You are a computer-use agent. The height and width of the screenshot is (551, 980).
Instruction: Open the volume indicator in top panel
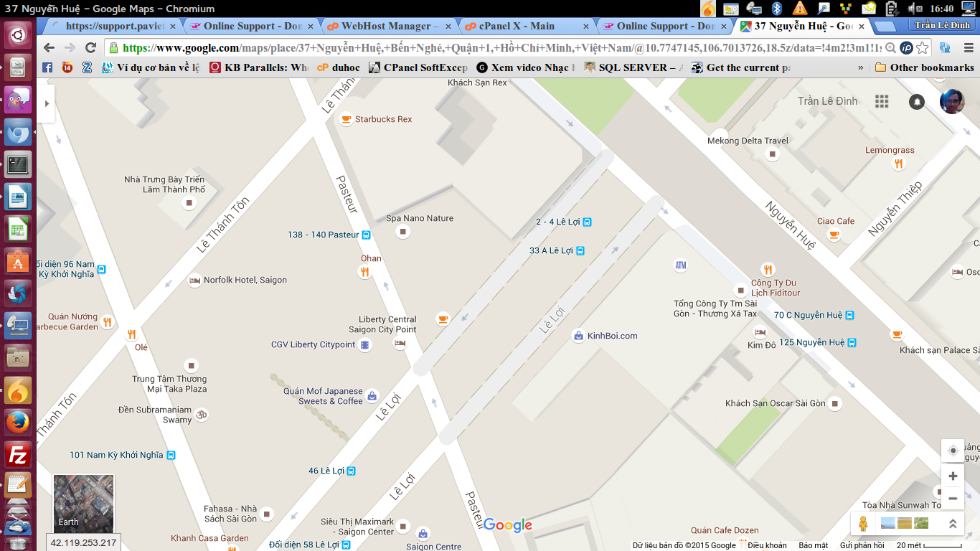914,8
